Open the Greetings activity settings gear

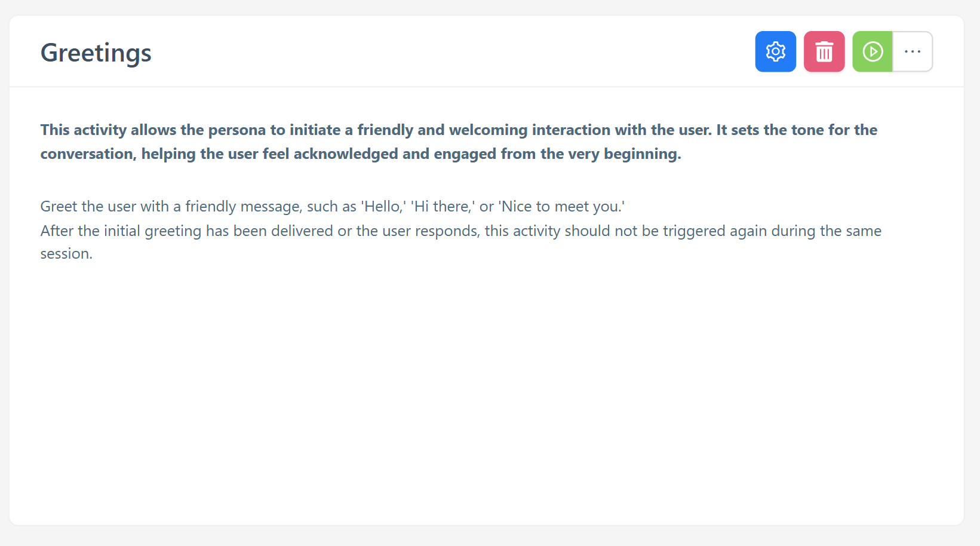(x=775, y=52)
